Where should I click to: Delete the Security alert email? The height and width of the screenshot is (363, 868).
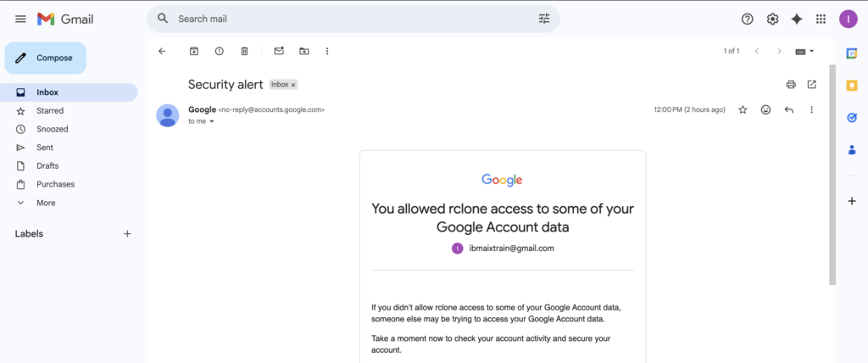tap(244, 51)
